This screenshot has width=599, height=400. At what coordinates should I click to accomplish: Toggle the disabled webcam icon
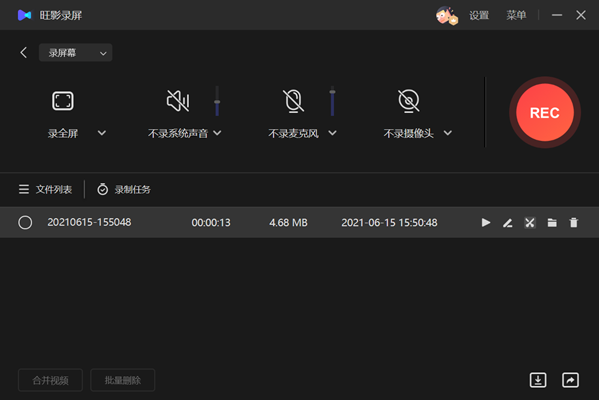coord(408,101)
